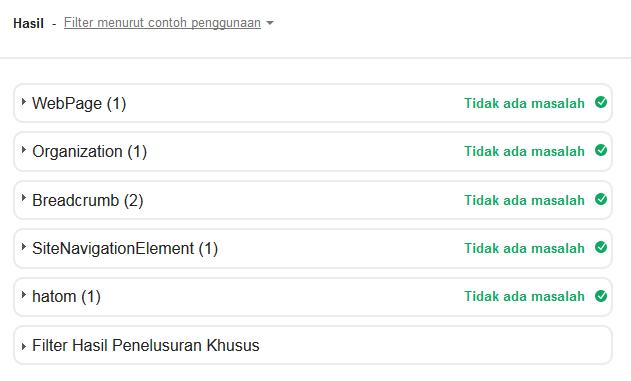Image resolution: width=631 pixels, height=381 pixels.
Task: Expand the Breadcrumb (2) disclosure triangle
Action: (24, 198)
